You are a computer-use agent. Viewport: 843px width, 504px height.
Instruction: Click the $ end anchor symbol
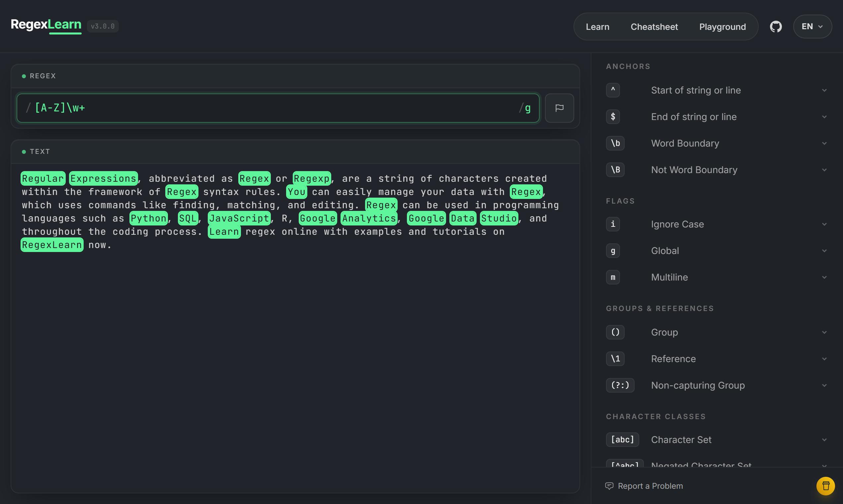click(x=613, y=116)
